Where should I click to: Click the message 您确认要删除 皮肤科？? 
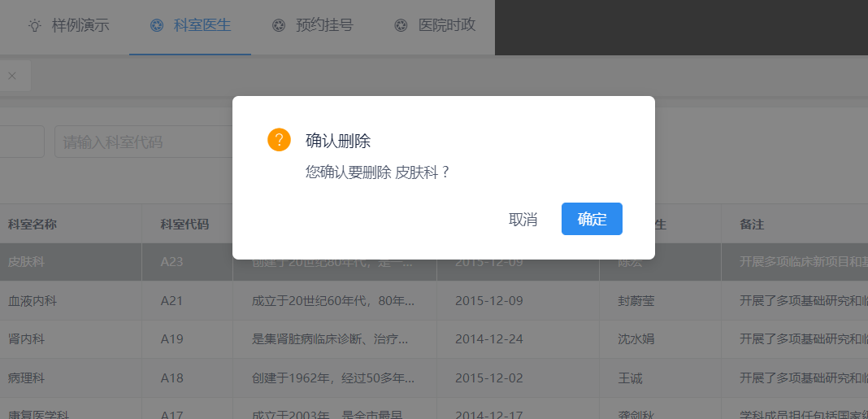coord(378,172)
